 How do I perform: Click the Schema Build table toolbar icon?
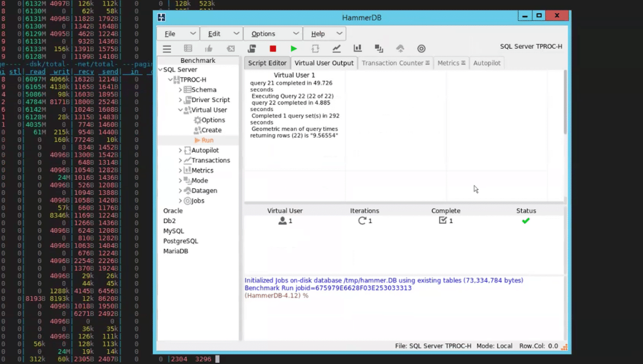[188, 49]
